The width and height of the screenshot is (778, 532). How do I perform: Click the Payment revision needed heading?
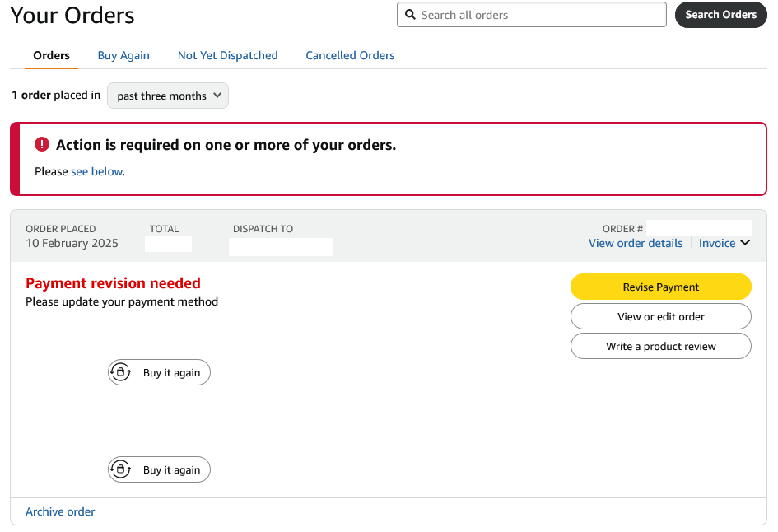pyautogui.click(x=113, y=283)
